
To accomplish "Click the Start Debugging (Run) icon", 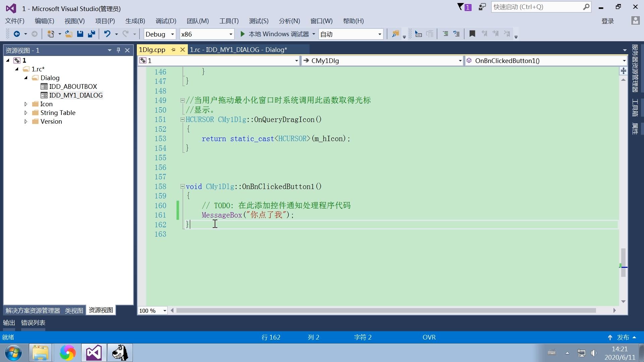I will tap(243, 34).
